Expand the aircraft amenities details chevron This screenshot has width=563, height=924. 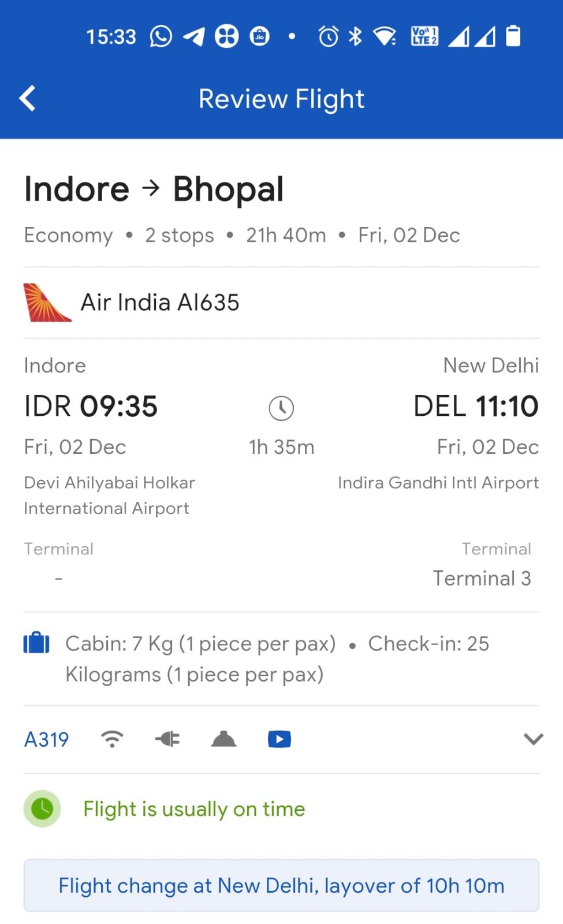(533, 739)
